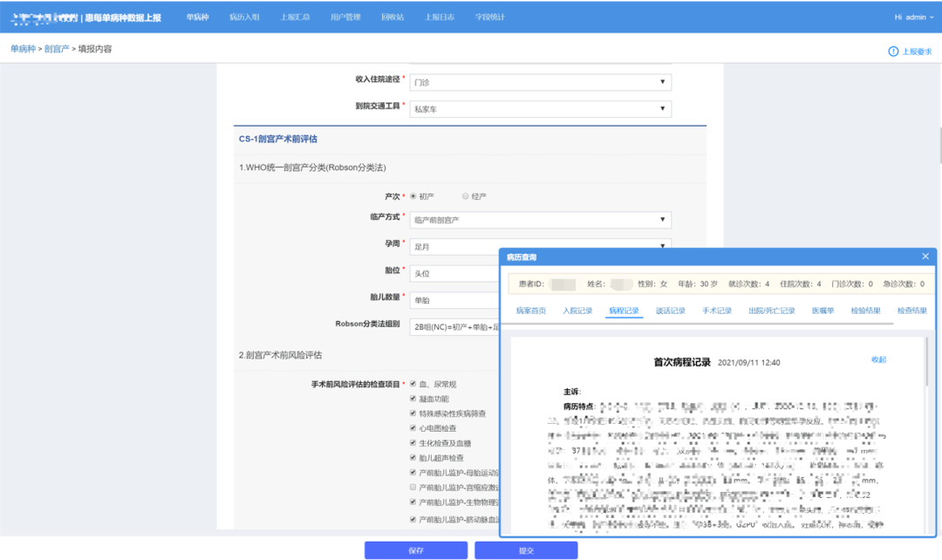Switch to the 病案首页 tab
The width and height of the screenshot is (942, 560).
[x=530, y=311]
